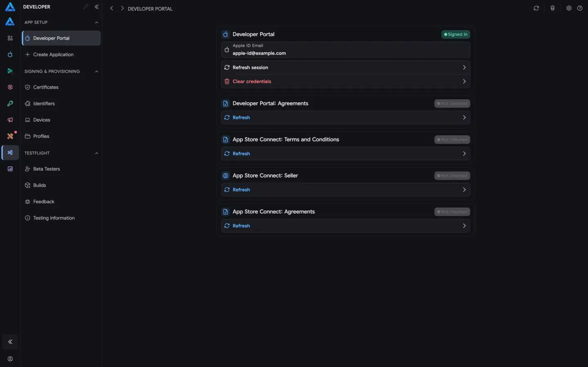588x367 pixels.
Task: Open settings with the gear icon
Action: (x=569, y=8)
